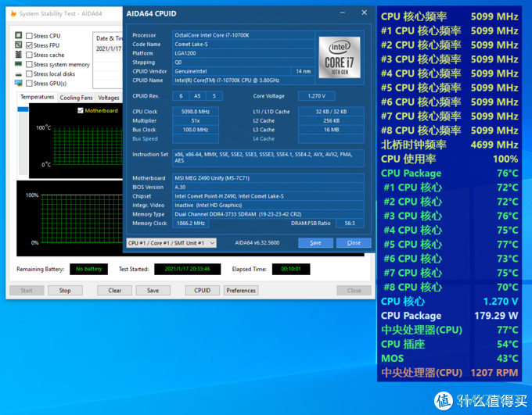The image size is (532, 415).
Task: Click the #5 CPU 核心 77°C sensor row
Action: pos(449,245)
